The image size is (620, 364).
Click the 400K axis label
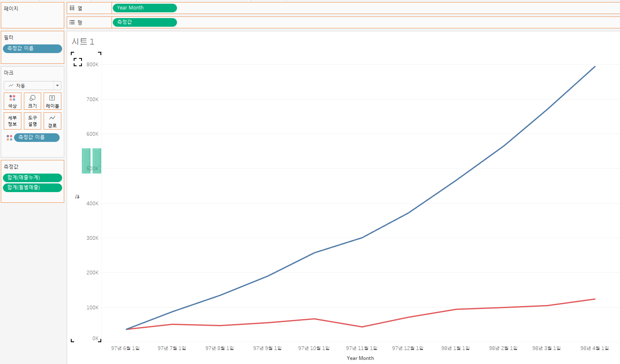click(x=92, y=204)
